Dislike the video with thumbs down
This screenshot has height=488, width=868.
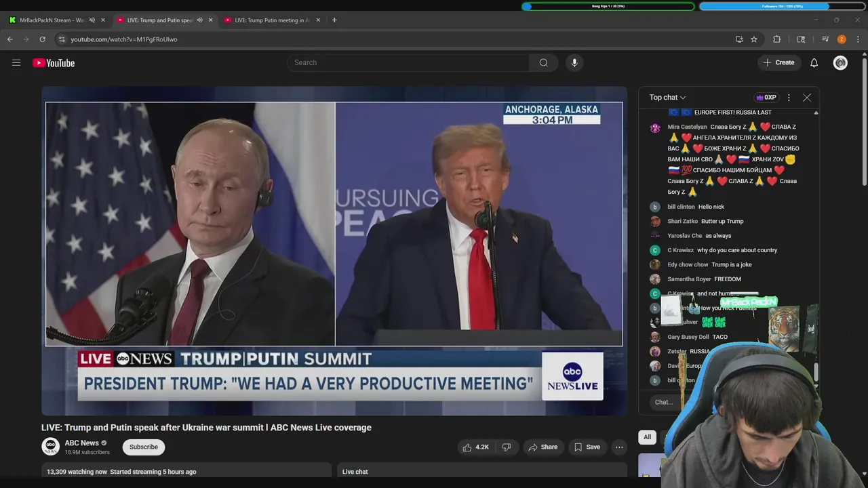tap(506, 447)
